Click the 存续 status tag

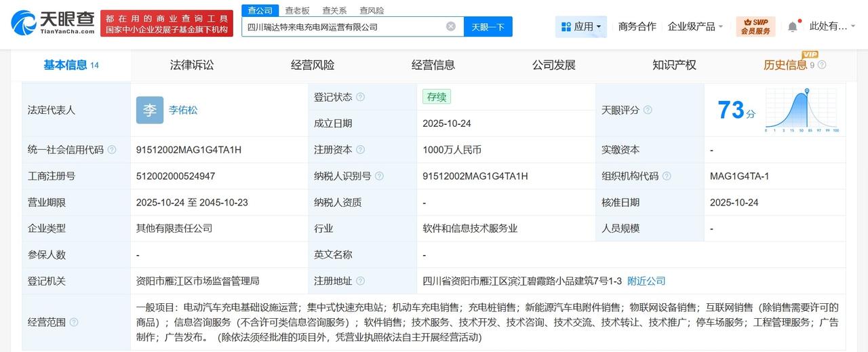437,97
